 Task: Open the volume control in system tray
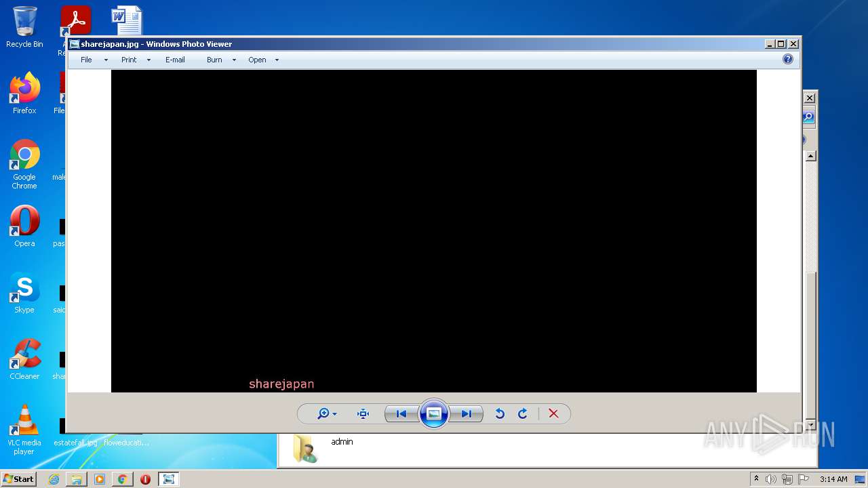(771, 479)
